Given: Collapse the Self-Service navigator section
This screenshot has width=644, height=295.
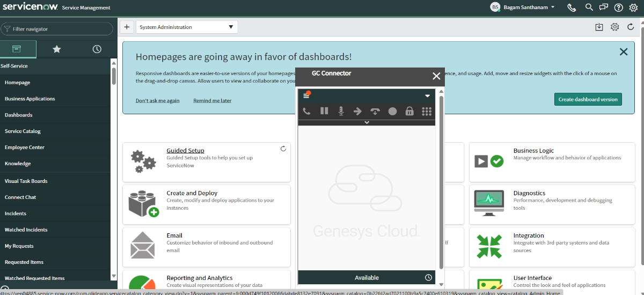Looking at the screenshot, I should pos(14,66).
